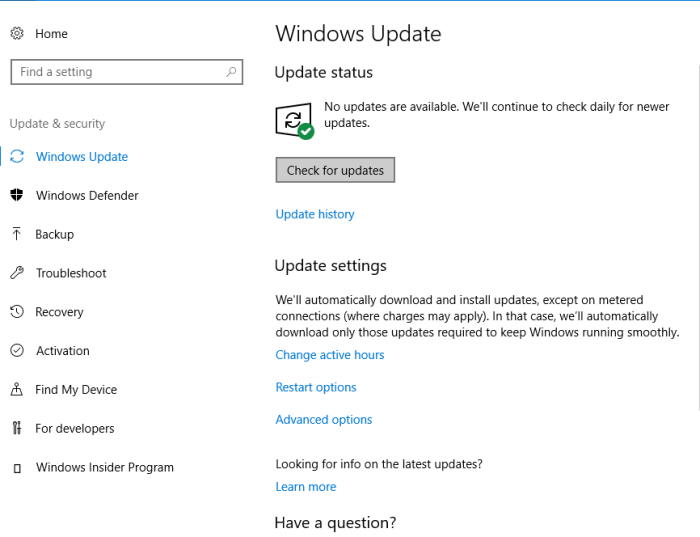Open For developers settings

coord(75,429)
